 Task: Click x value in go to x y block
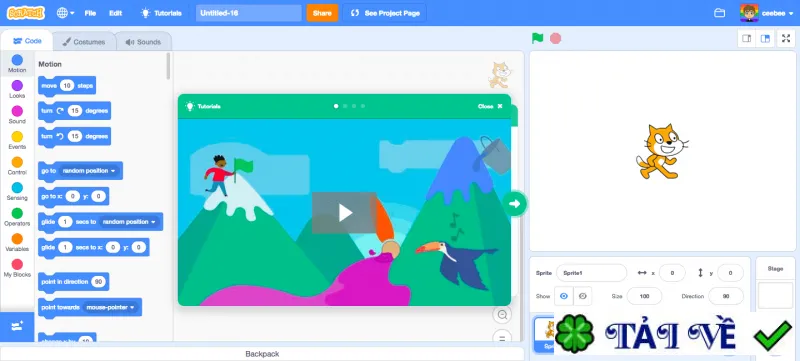(x=72, y=196)
